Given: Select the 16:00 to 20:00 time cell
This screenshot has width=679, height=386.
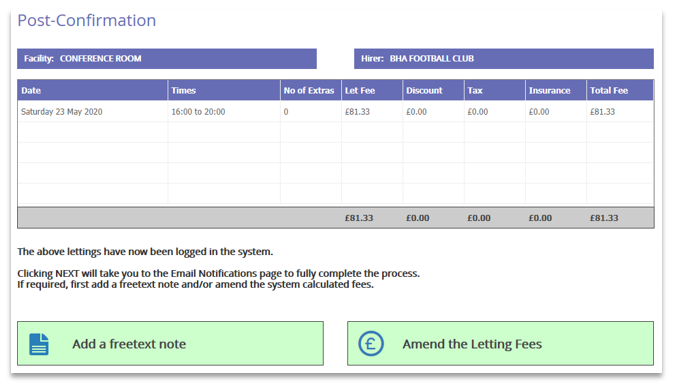Looking at the screenshot, I should [x=224, y=111].
